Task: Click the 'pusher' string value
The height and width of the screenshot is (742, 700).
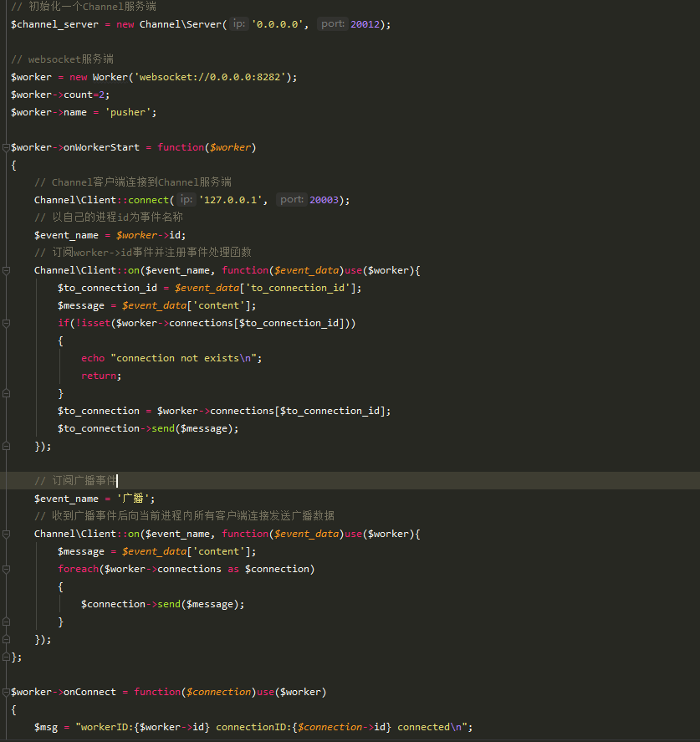Action: pos(128,112)
